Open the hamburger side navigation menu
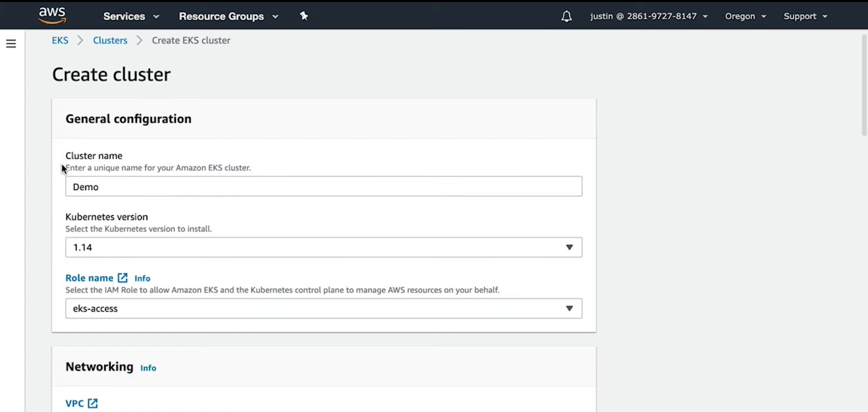The image size is (868, 412). tap(11, 44)
